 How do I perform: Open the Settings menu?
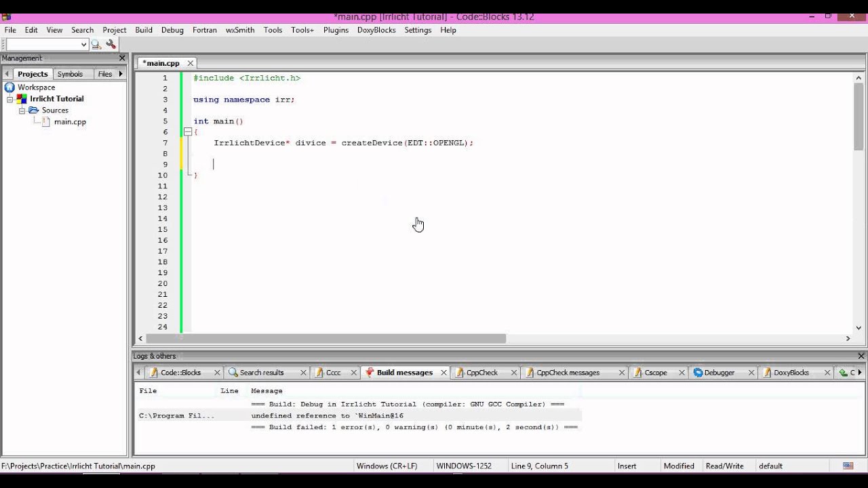coord(418,30)
